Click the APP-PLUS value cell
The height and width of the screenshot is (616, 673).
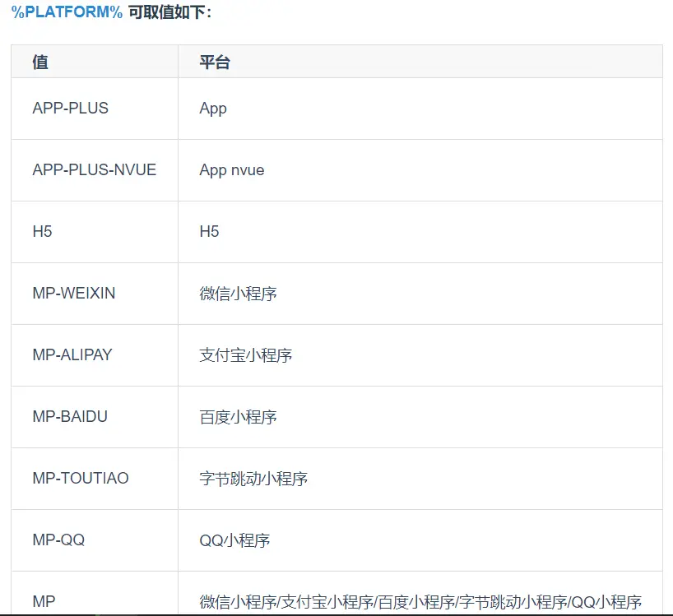[95, 109]
